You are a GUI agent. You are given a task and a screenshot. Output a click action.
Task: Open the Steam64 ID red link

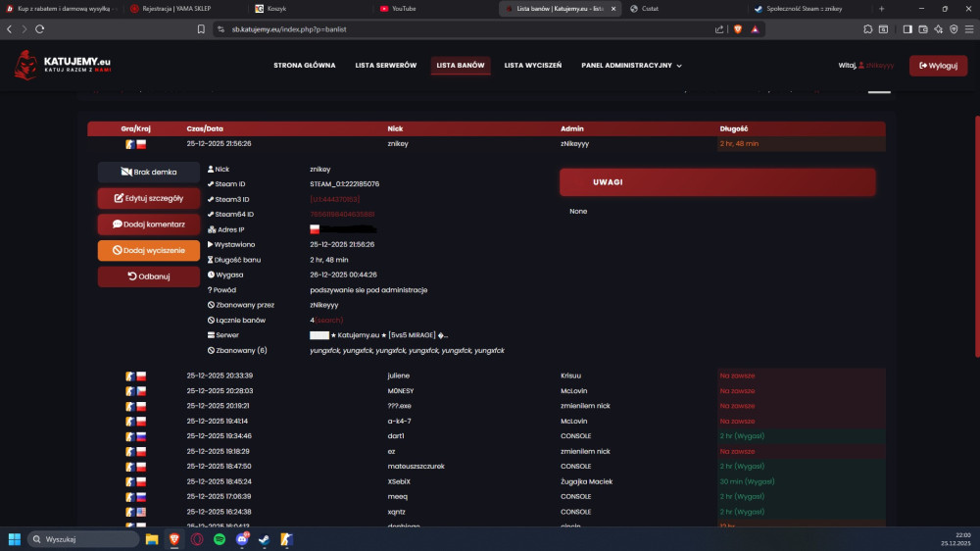(x=342, y=215)
